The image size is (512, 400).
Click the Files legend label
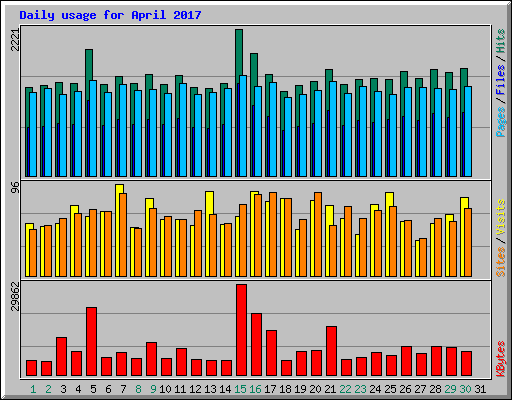[501, 79]
